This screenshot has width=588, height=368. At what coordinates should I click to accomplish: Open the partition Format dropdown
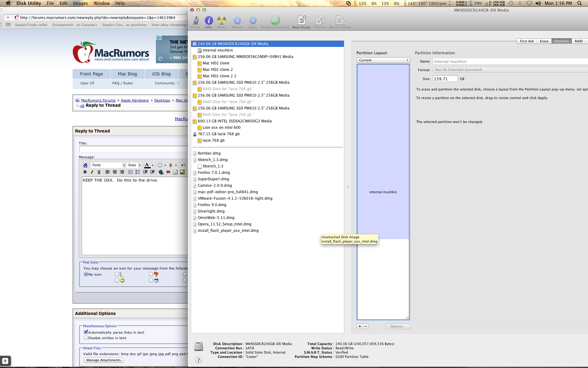pyautogui.click(x=510, y=70)
